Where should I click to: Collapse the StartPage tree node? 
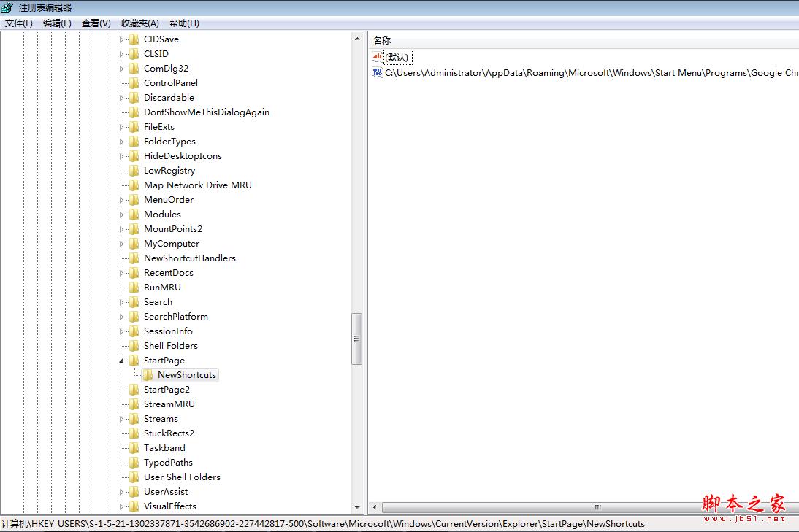(122, 361)
